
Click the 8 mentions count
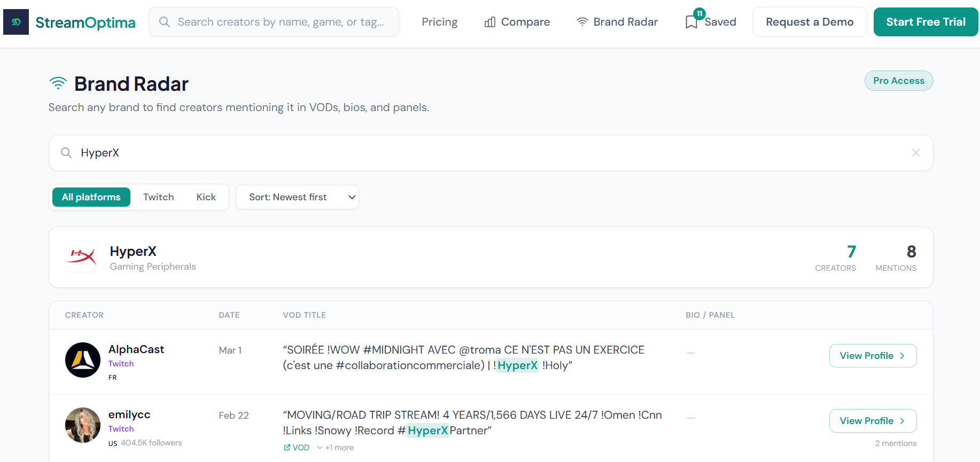coord(912,252)
